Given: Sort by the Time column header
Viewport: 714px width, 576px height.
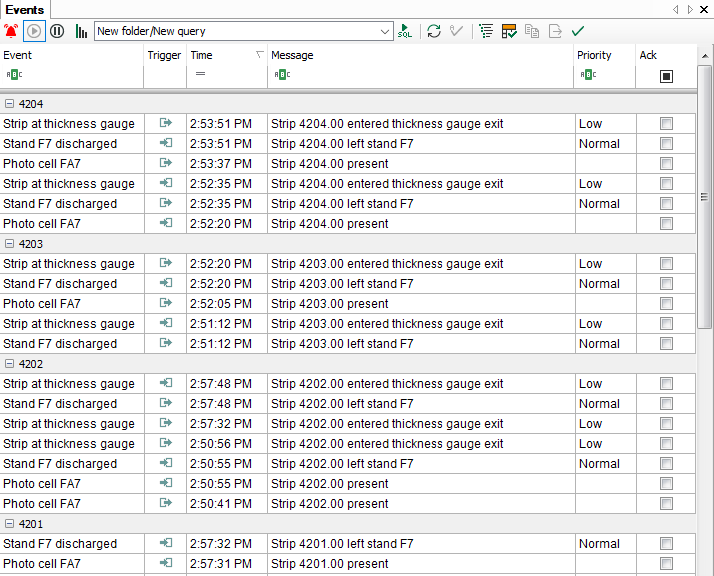Looking at the screenshot, I should (x=226, y=55).
